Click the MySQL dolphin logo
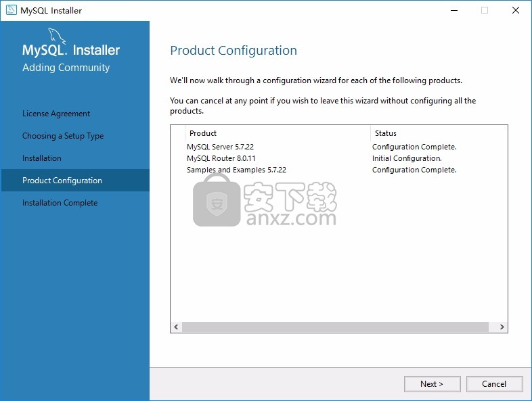This screenshot has height=401, width=532. (x=56, y=36)
